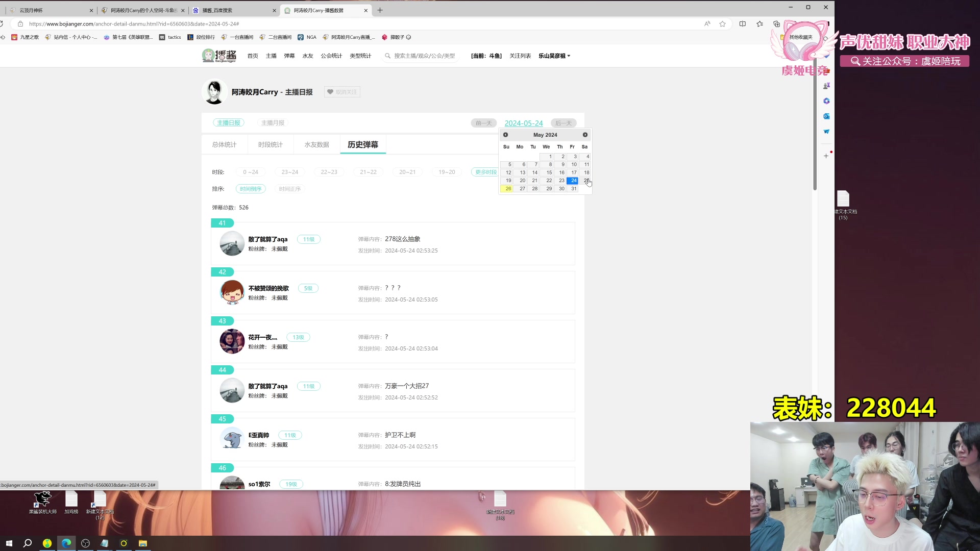Toggle 时间排序 sort filter button
Image resolution: width=980 pixels, height=551 pixels.
250,189
